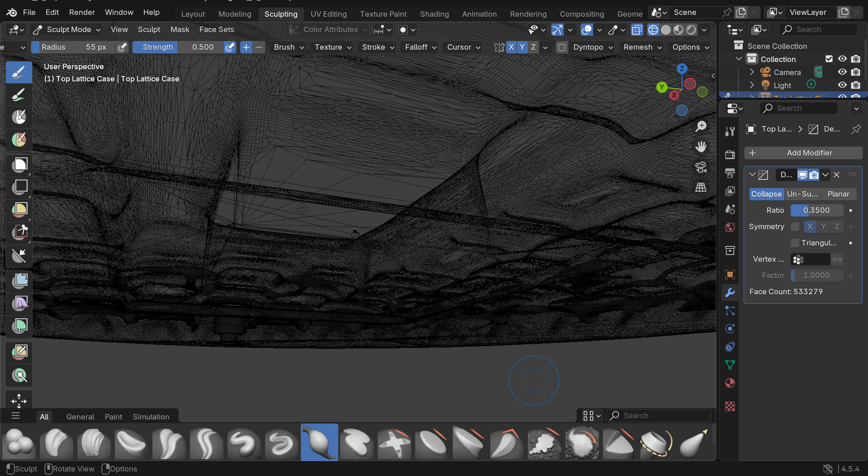Collapse the Decimate modifier panel
The height and width of the screenshot is (476, 868).
click(x=752, y=174)
